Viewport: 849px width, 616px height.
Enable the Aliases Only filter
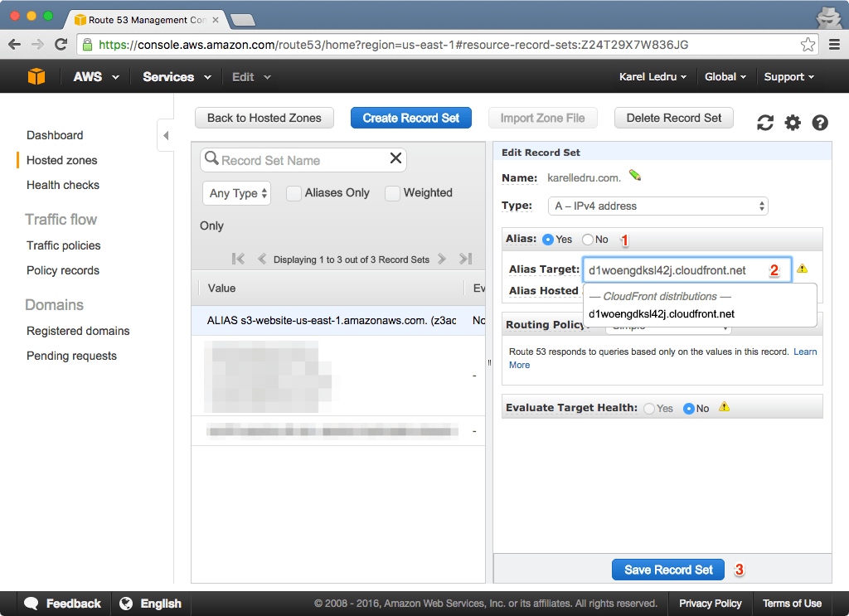tap(294, 192)
